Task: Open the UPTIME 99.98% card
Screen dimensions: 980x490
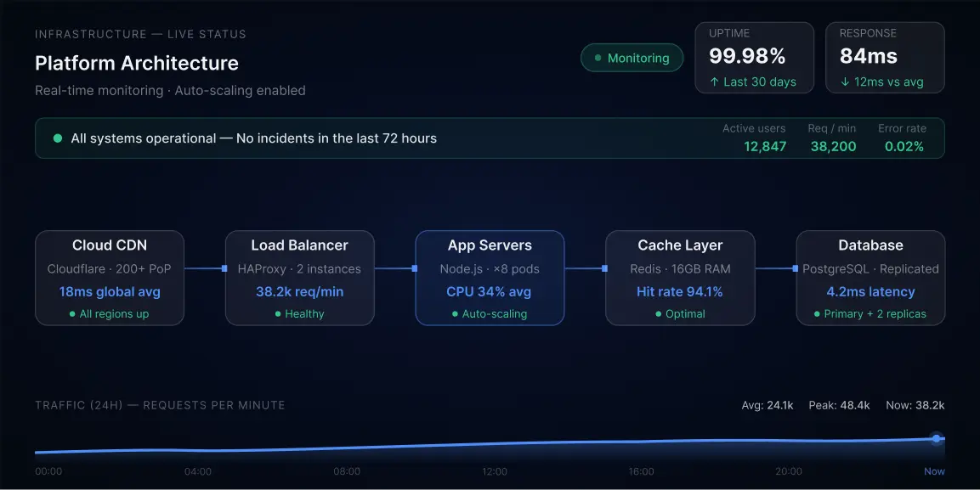Action: [x=755, y=58]
